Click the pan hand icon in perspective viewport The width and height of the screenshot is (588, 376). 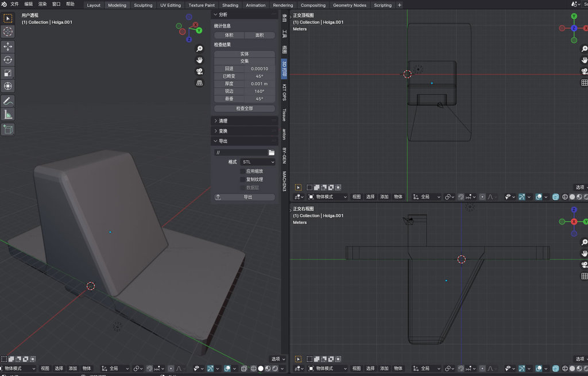pos(199,60)
